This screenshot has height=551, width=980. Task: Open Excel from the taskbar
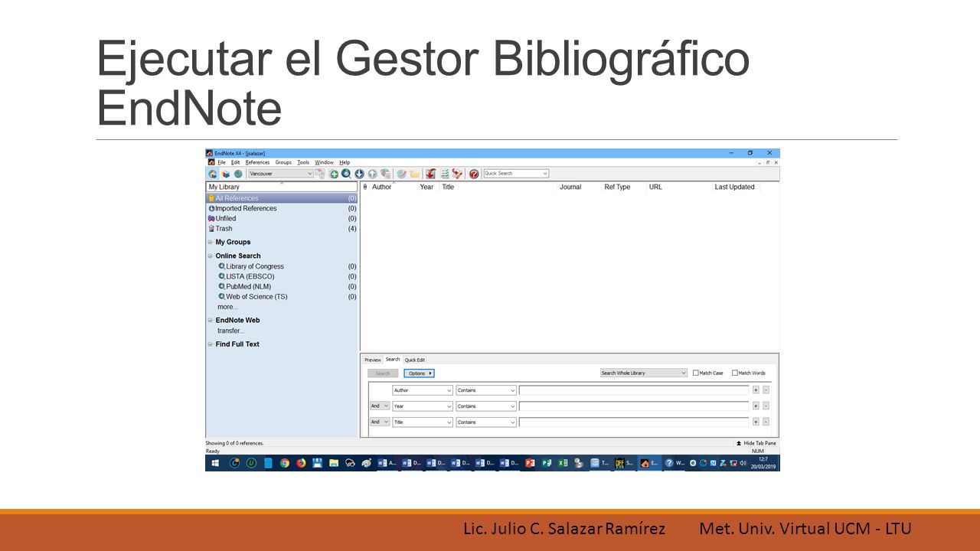(562, 463)
